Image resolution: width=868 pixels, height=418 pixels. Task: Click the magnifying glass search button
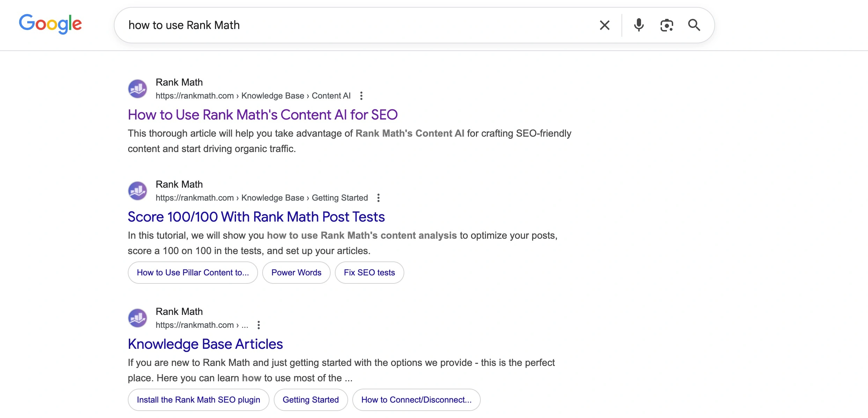[694, 25]
